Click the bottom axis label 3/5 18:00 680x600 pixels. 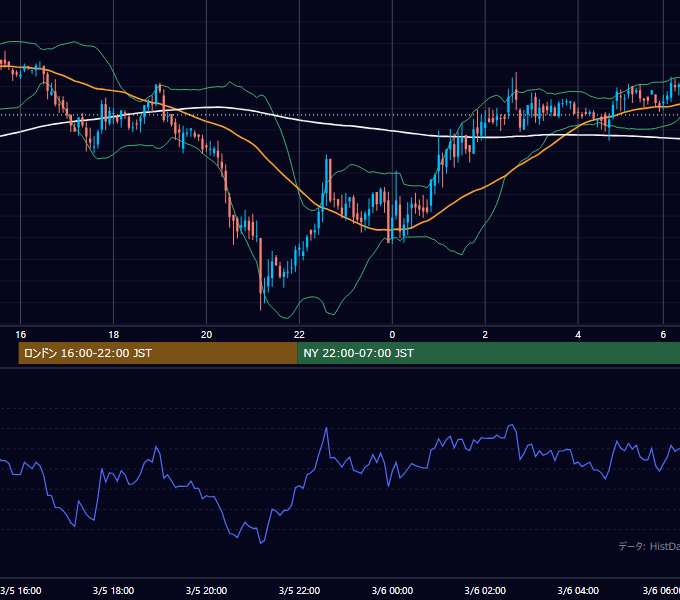pos(114,590)
